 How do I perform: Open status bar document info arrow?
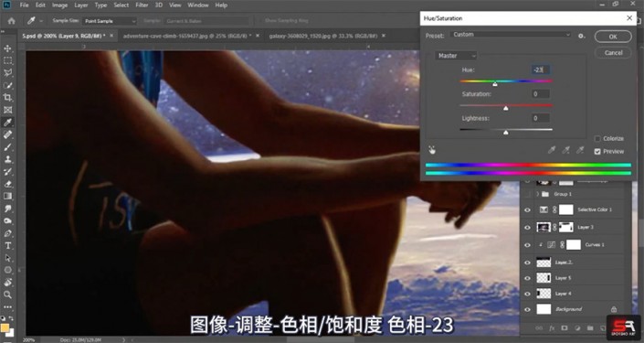coord(124,339)
